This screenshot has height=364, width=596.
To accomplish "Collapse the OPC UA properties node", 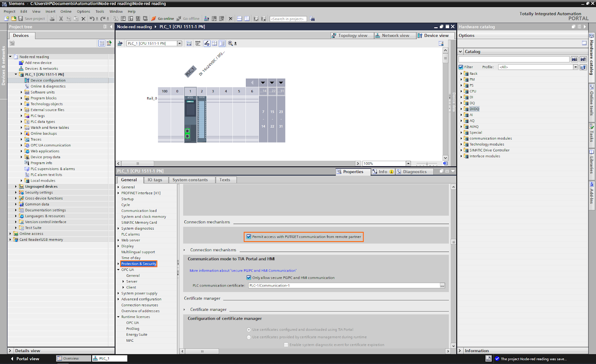I will (x=118, y=270).
